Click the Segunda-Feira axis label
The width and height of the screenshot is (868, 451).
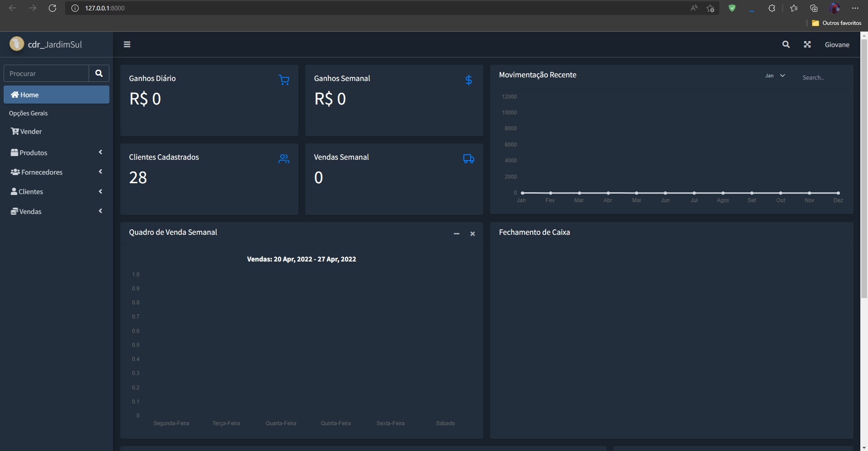(171, 423)
